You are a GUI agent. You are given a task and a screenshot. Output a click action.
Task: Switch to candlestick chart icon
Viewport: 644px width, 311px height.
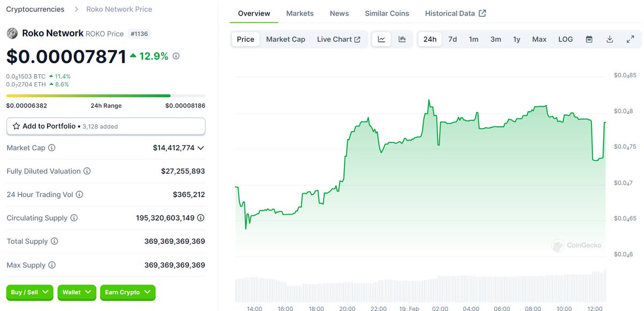402,39
